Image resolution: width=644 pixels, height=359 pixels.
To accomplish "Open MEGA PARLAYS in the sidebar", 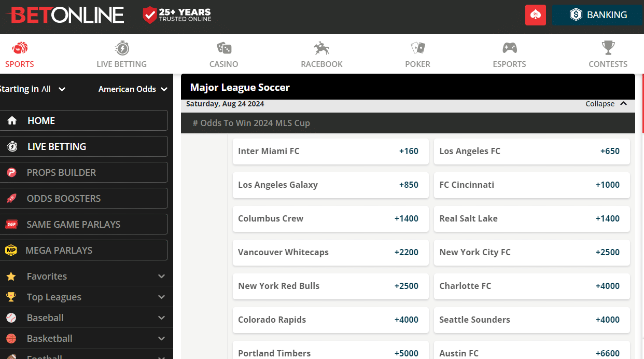I will pos(83,250).
